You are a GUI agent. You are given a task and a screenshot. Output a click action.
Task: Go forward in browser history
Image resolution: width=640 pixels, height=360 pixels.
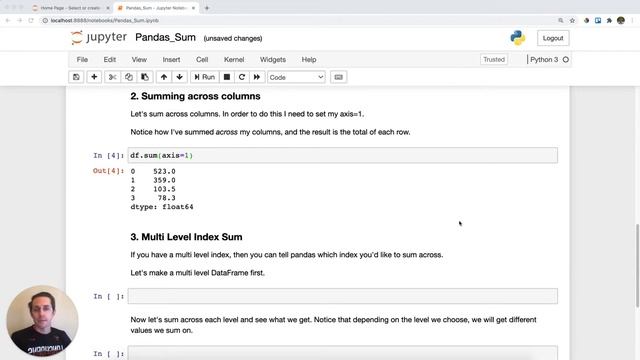click(19, 20)
